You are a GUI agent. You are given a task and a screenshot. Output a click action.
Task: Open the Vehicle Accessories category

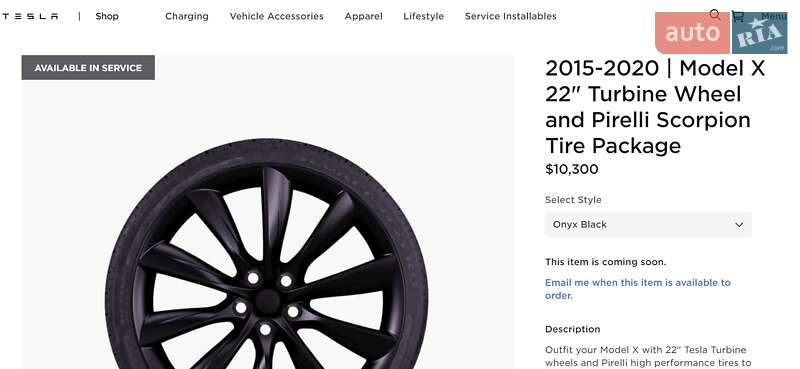(x=277, y=16)
